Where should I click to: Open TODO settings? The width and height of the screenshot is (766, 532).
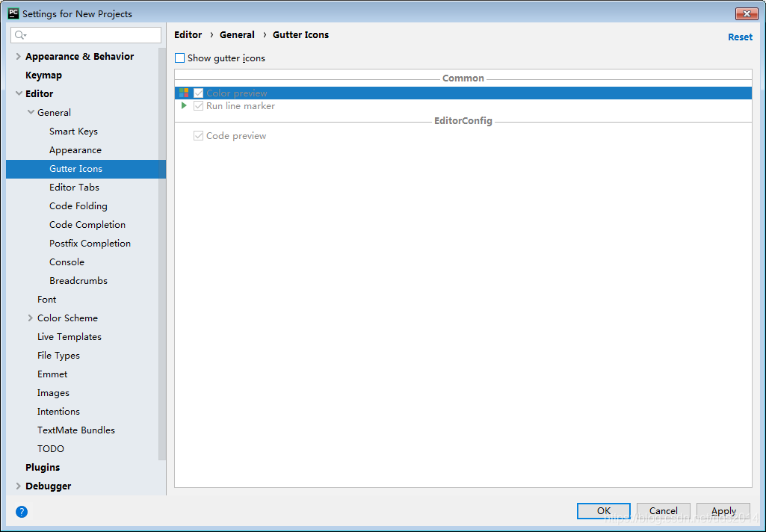(x=51, y=448)
